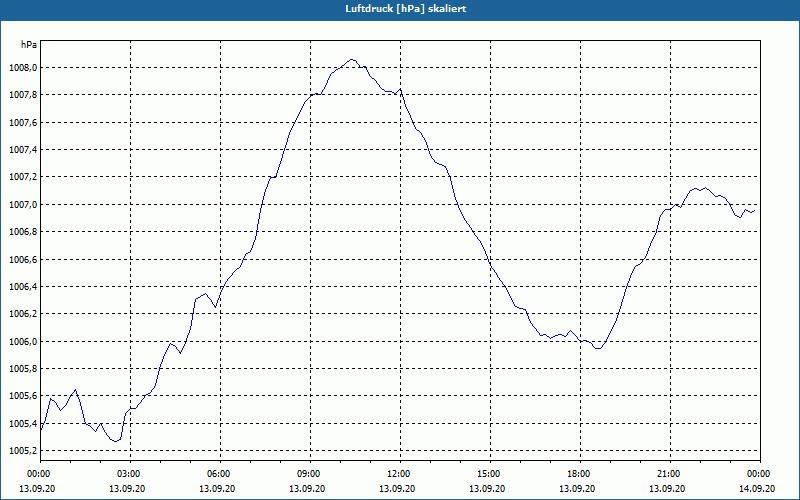The height and width of the screenshot is (500, 800).
Task: Click the 03:00 time axis label
Action: [131, 474]
